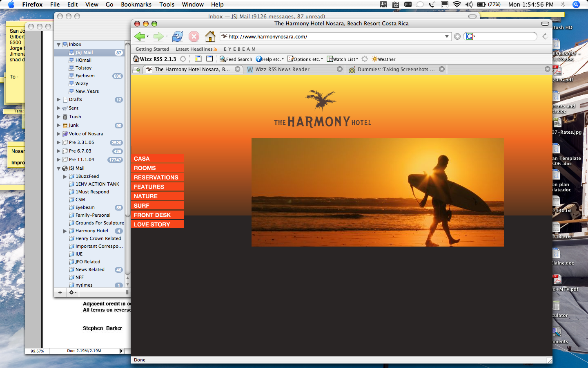Close the Dummies Taking Screenshots tab
Image resolution: width=588 pixels, height=368 pixels.
[442, 69]
